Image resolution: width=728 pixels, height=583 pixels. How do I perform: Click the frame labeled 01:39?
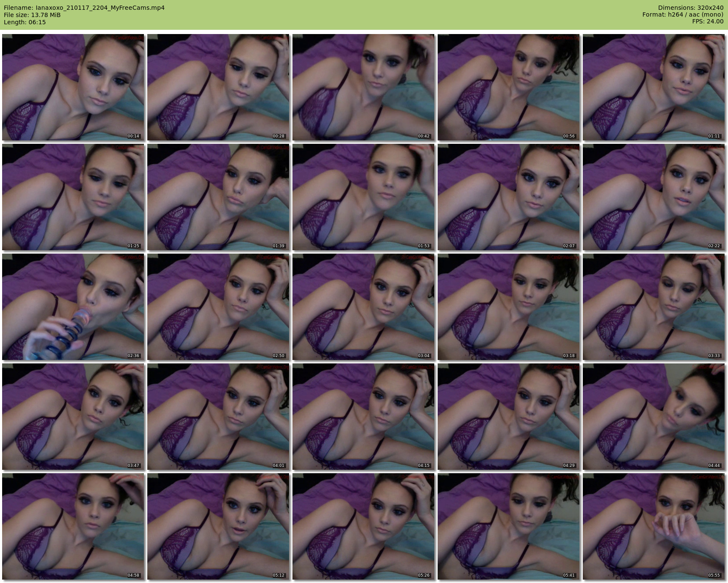[218, 197]
